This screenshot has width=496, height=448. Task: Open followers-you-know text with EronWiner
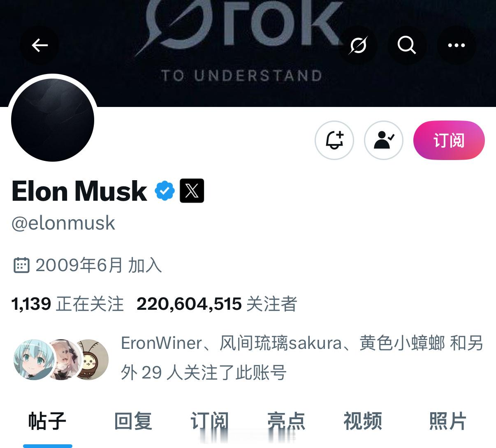302,358
